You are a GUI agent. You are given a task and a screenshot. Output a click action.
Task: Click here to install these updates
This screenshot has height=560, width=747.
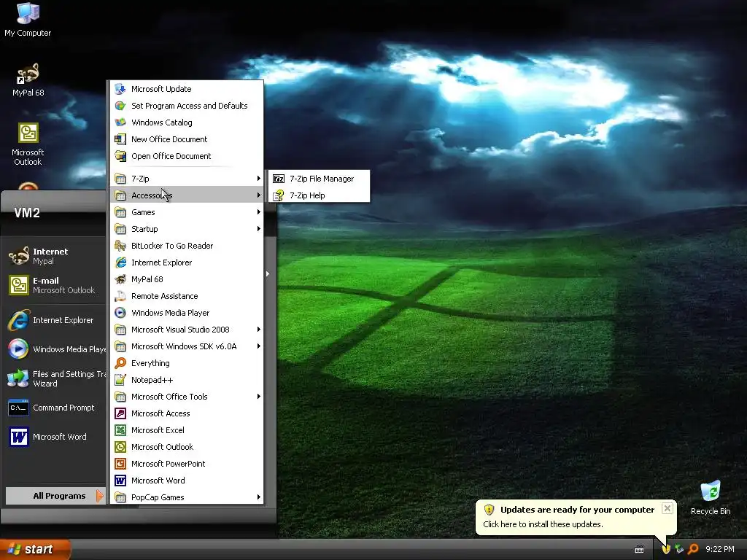[543, 524]
